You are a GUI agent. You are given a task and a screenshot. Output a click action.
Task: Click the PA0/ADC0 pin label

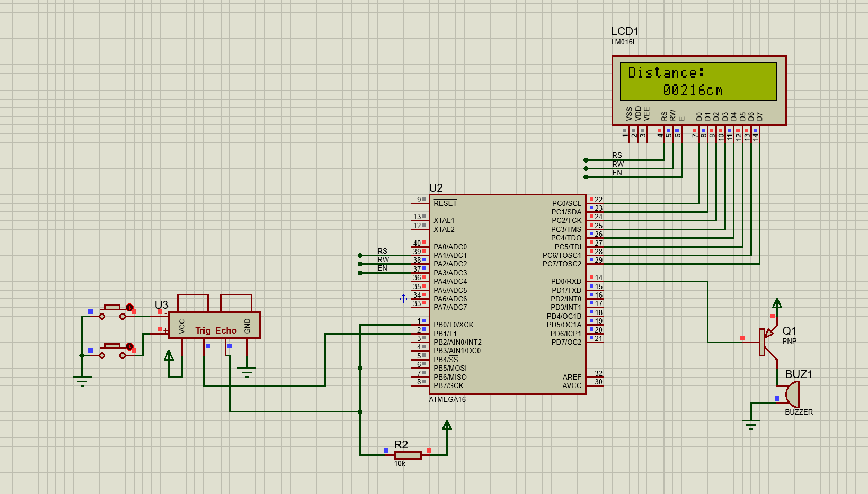(x=450, y=247)
